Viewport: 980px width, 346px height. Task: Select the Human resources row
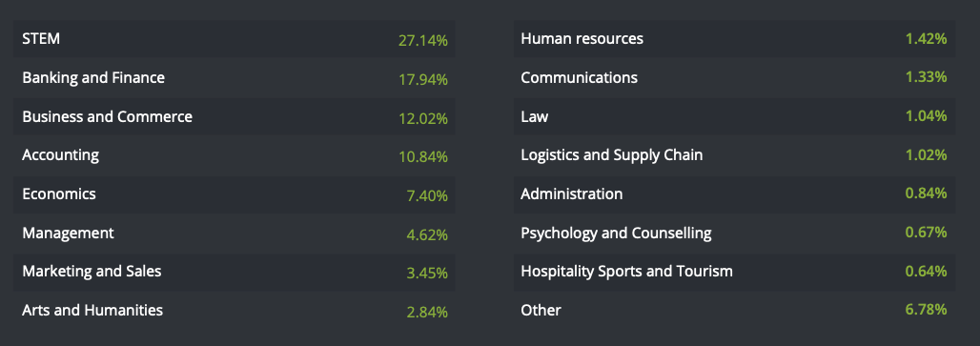point(734,39)
